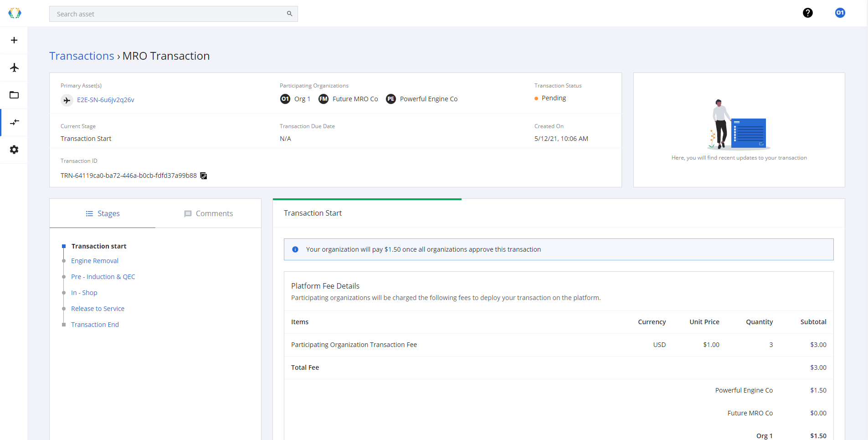Click the FM Future MRO Co badge
The height and width of the screenshot is (440, 868).
(324, 99)
